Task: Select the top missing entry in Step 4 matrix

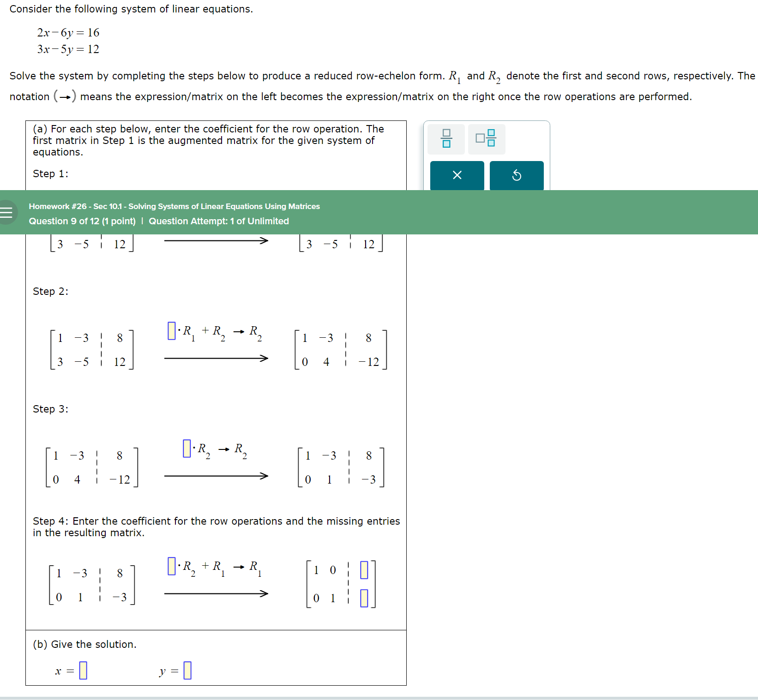Action: click(x=364, y=570)
